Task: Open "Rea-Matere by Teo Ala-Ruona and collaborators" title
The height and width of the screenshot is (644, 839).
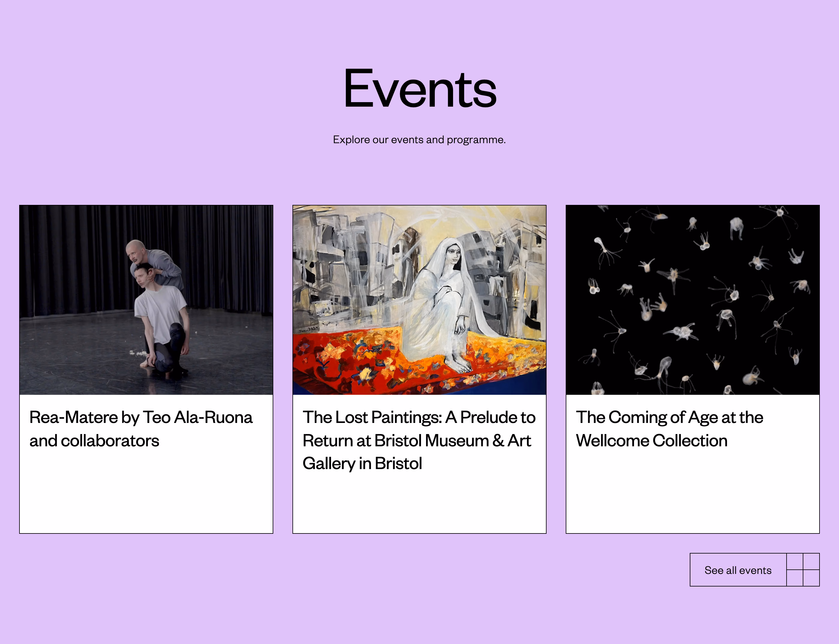Action: pyautogui.click(x=141, y=429)
